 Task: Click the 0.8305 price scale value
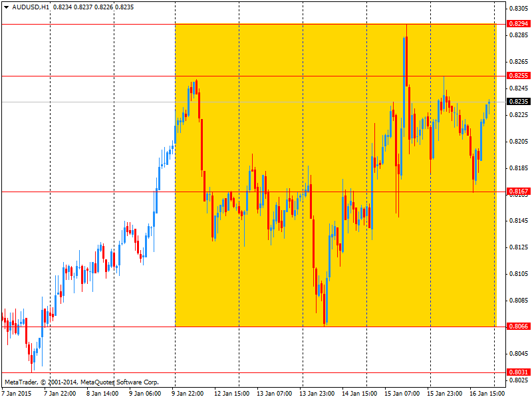(x=518, y=9)
